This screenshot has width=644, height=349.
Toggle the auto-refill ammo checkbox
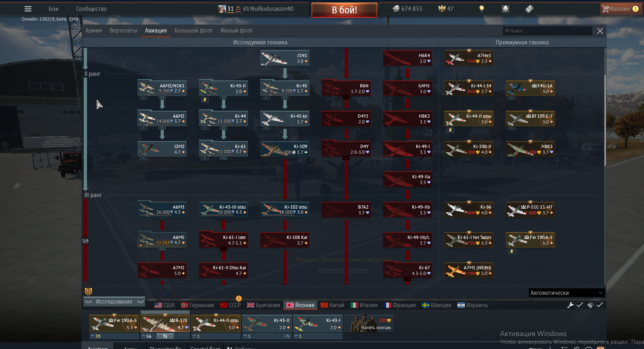pos(599,305)
